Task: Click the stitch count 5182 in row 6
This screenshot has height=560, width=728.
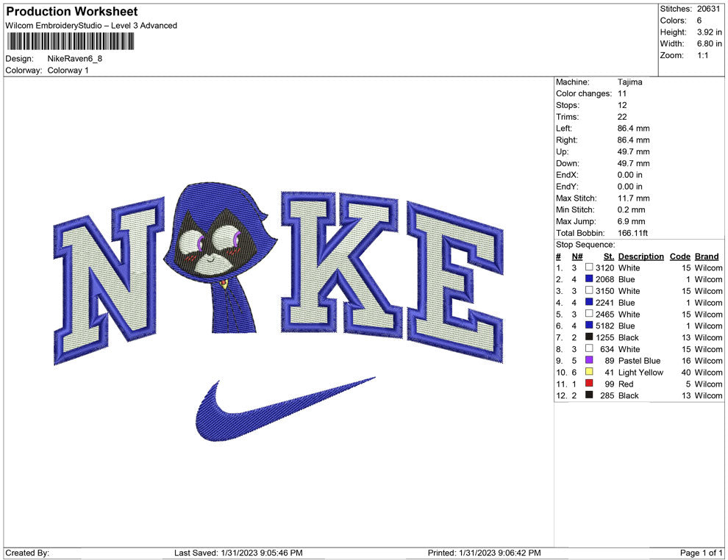Action: click(x=604, y=326)
